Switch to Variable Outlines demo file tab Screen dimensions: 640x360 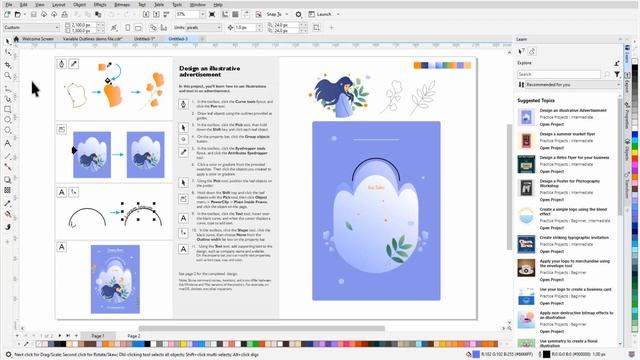click(x=92, y=39)
